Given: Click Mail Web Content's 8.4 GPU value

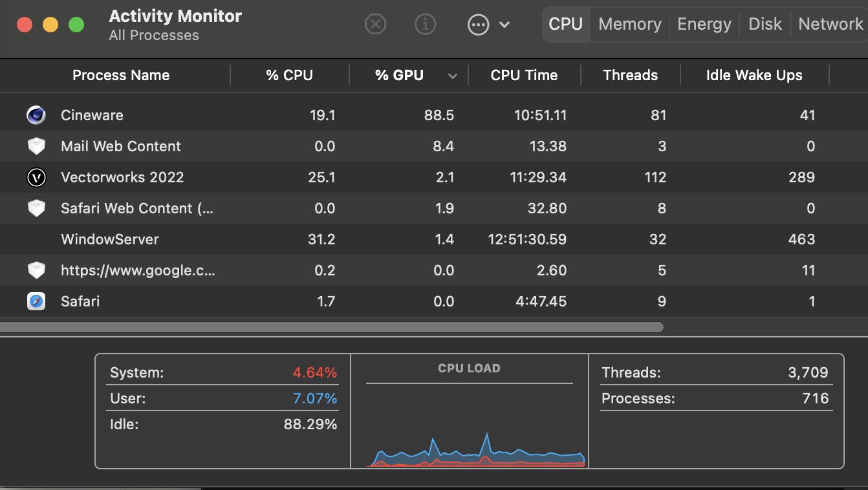Looking at the screenshot, I should [443, 146].
